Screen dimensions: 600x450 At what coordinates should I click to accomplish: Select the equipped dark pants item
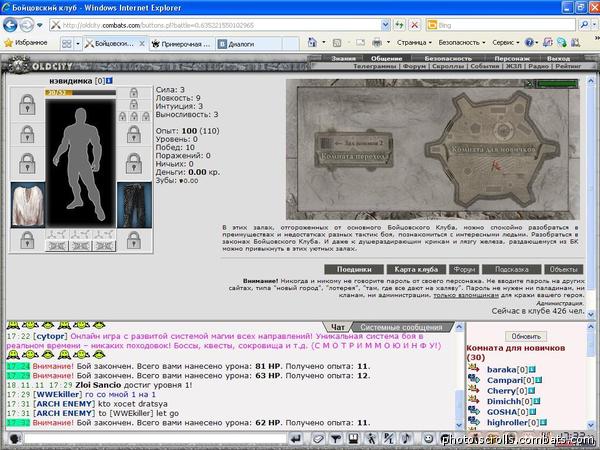point(134,205)
